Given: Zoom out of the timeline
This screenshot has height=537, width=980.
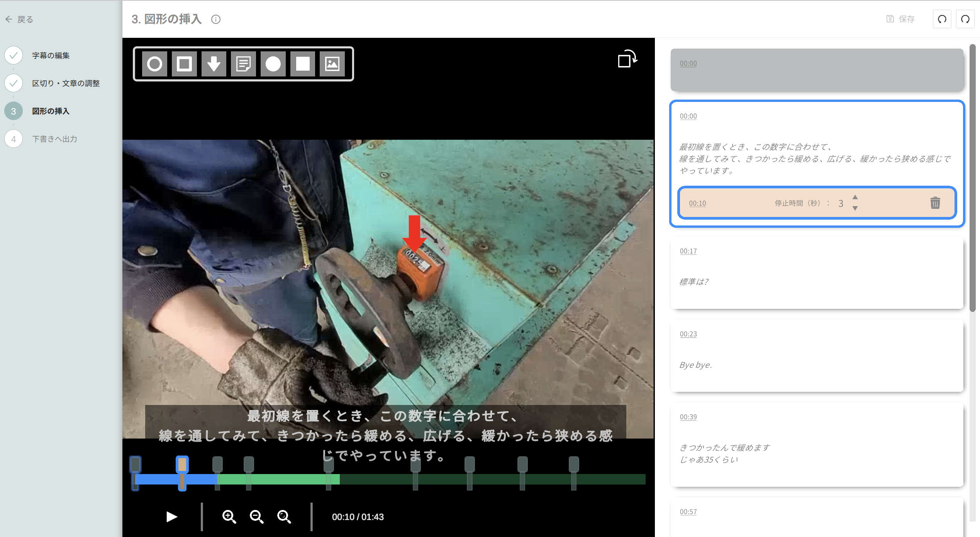Looking at the screenshot, I should [256, 517].
